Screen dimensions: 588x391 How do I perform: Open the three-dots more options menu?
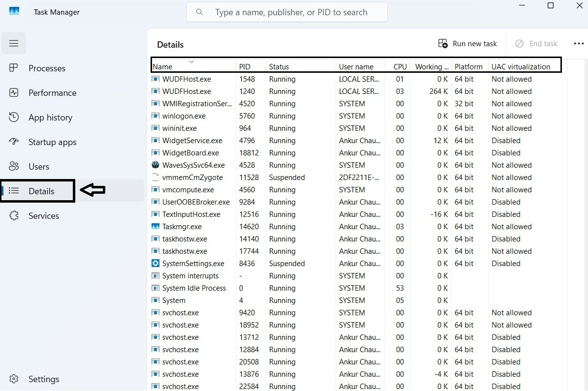pos(579,43)
